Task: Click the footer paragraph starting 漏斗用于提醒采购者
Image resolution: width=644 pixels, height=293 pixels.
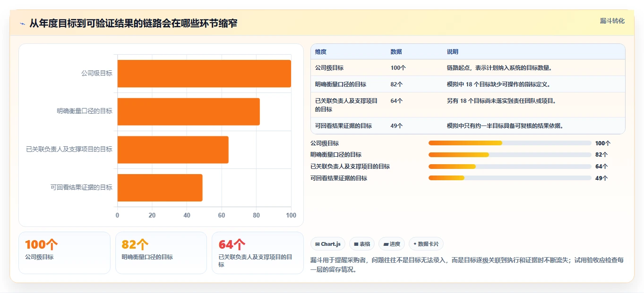Action: click(x=467, y=264)
